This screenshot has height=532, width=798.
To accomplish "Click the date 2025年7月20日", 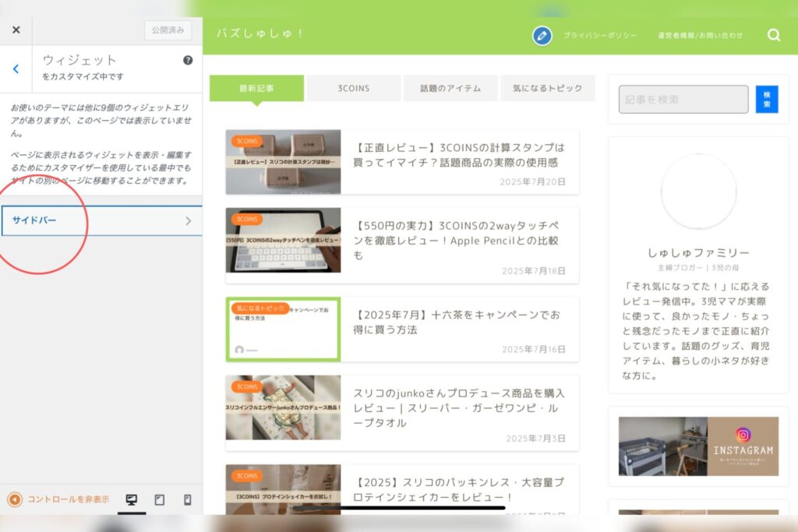I will pyautogui.click(x=532, y=181).
